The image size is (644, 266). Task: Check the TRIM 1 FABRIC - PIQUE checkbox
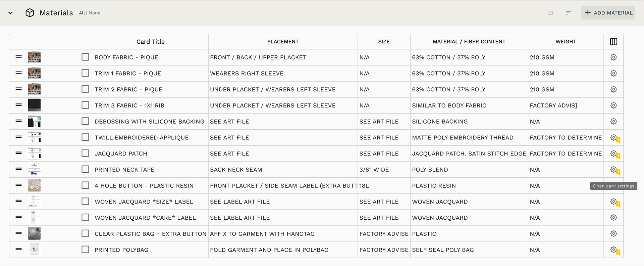click(86, 73)
